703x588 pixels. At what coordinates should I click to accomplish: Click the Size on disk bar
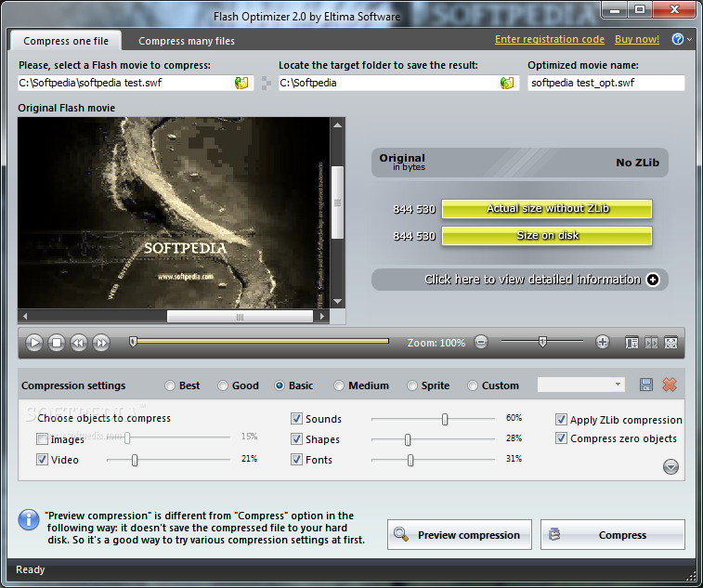[x=547, y=236]
